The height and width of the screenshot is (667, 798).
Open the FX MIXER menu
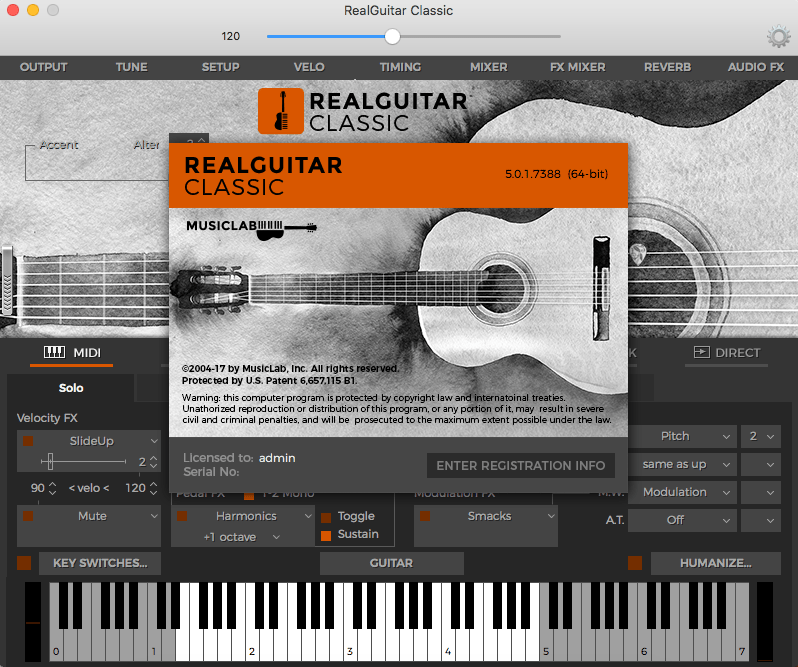pos(578,67)
